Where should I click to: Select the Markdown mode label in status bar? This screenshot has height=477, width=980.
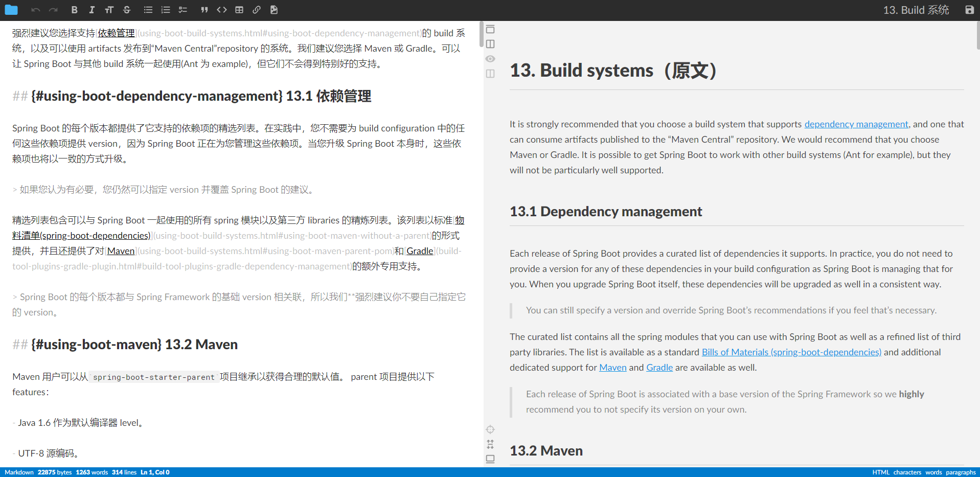tap(18, 472)
